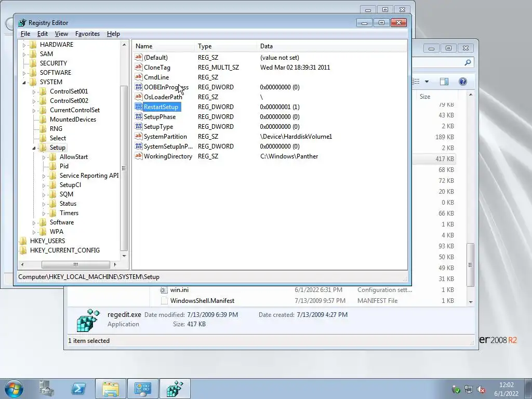
Task: Open the Windows Start button
Action: click(x=14, y=389)
